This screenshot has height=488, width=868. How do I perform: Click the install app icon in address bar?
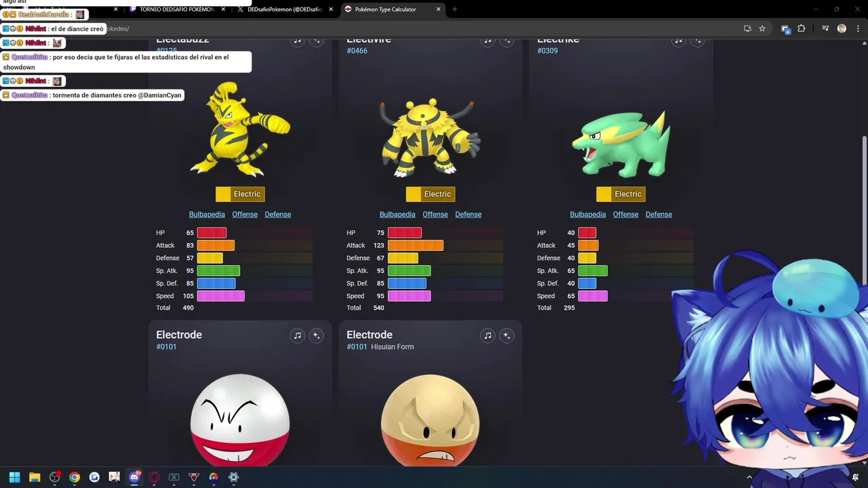click(x=747, y=28)
